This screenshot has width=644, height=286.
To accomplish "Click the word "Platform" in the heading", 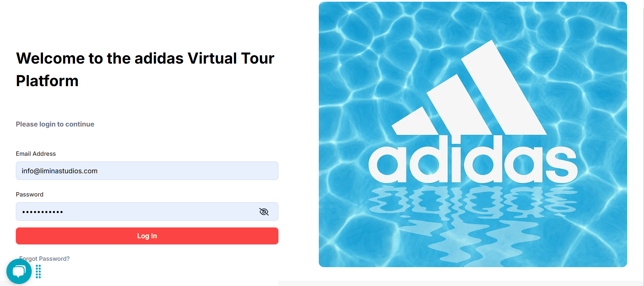I will pyautogui.click(x=47, y=81).
